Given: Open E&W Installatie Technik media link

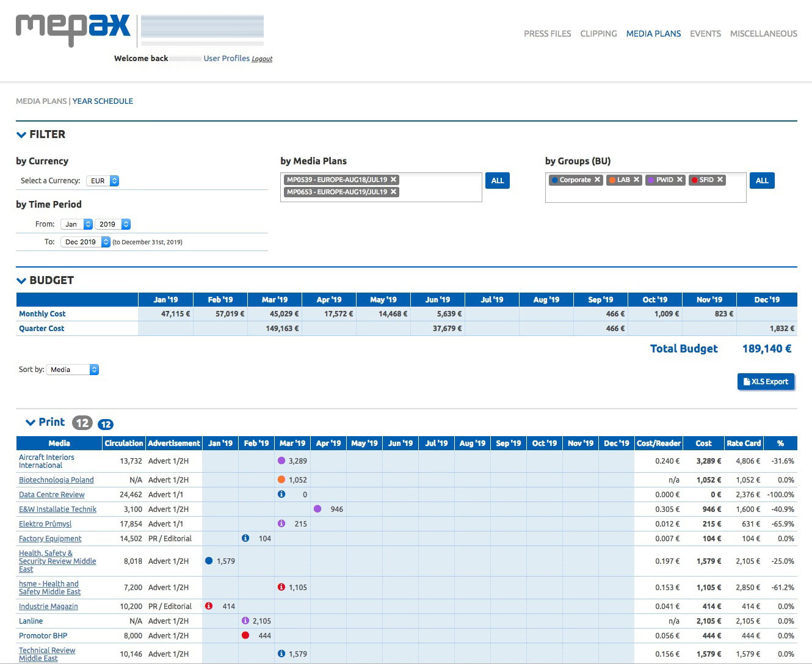Looking at the screenshot, I should (57, 509).
